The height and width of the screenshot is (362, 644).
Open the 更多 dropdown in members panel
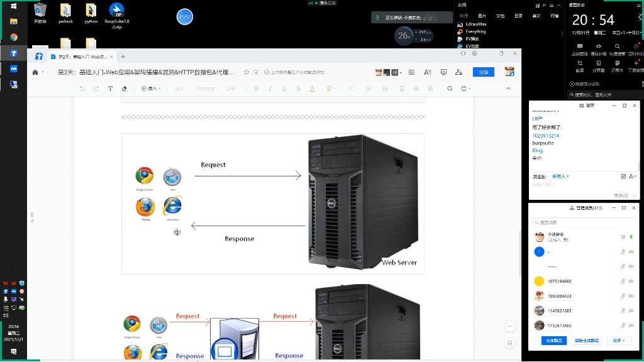coord(619,341)
